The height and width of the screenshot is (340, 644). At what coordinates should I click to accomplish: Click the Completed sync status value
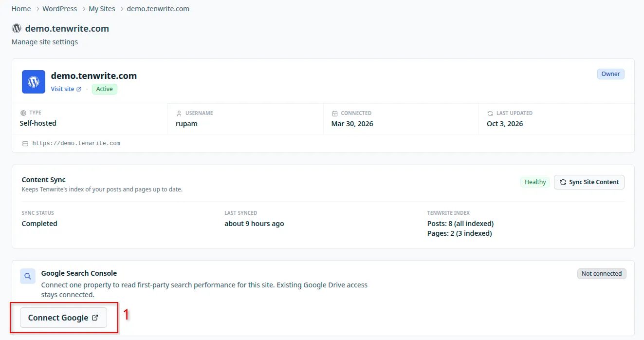[x=39, y=224]
